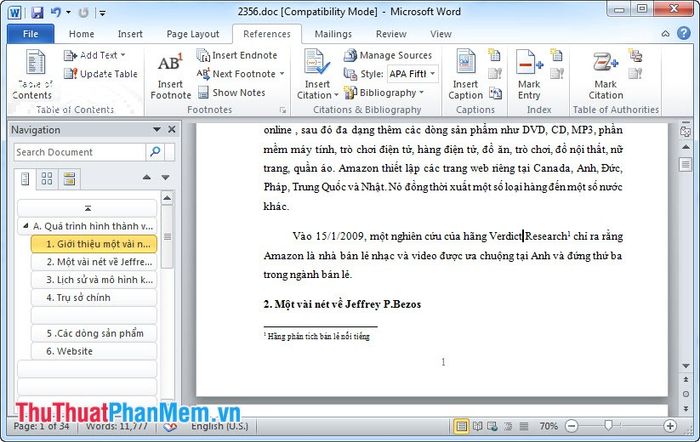
Task: Click the Search Document field
Action: tap(79, 152)
